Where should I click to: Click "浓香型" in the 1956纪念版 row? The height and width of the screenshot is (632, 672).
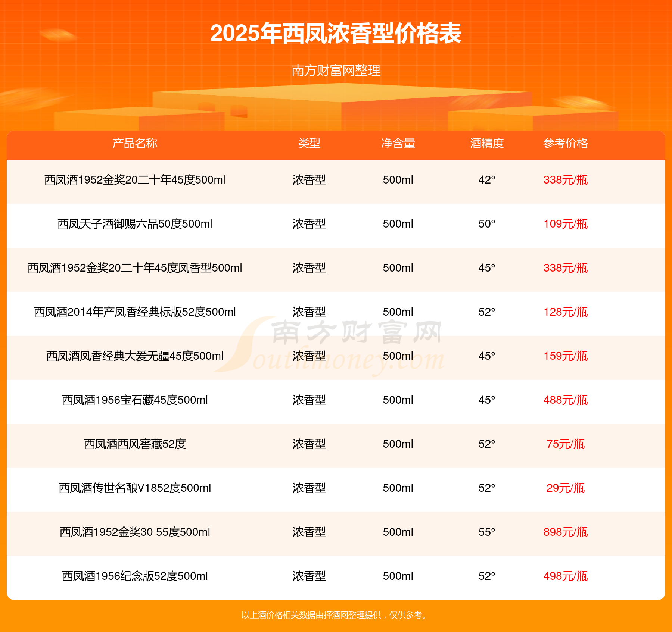coord(309,576)
